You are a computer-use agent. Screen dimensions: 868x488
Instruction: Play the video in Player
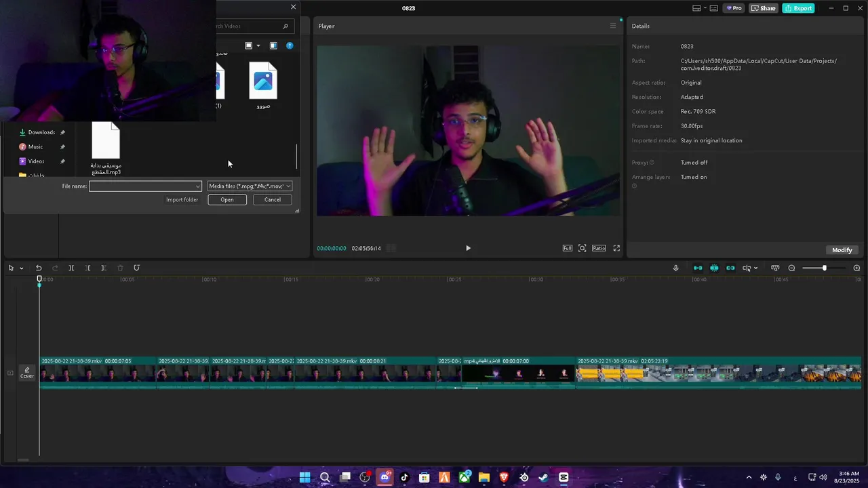point(468,248)
